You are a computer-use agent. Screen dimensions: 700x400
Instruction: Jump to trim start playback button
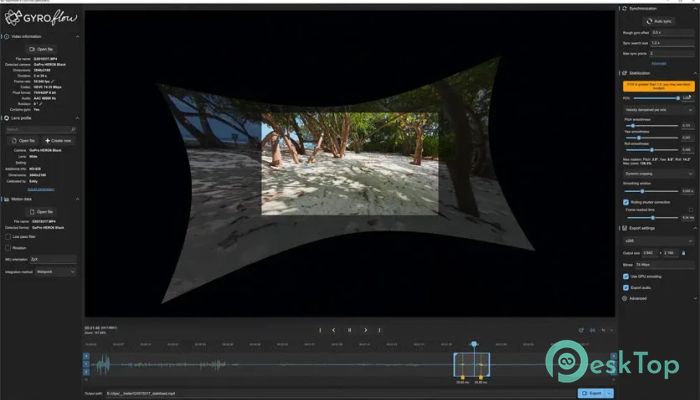[320, 330]
